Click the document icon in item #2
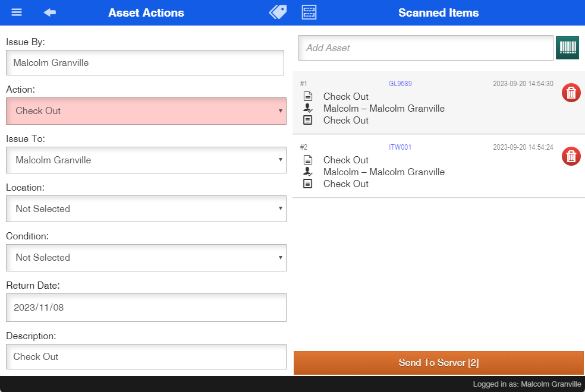The image size is (585, 392). pyautogui.click(x=307, y=160)
